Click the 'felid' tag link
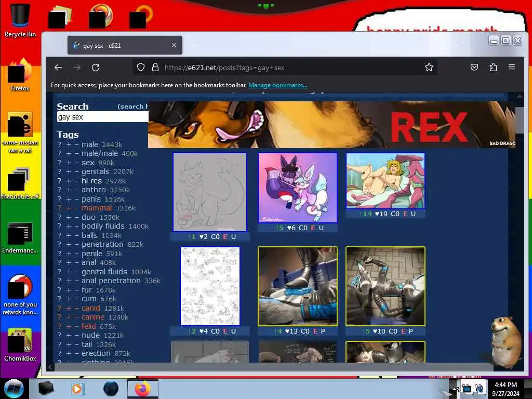532x399 pixels. tap(88, 326)
